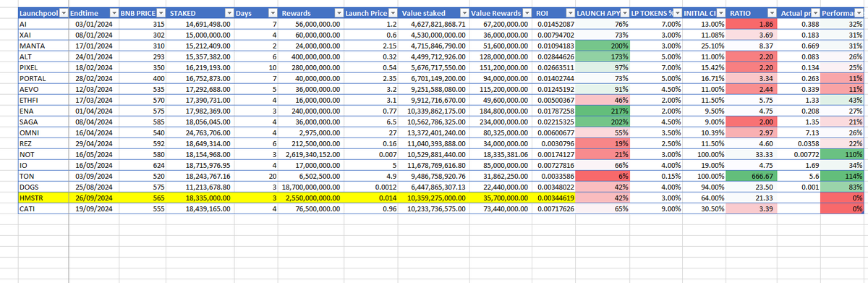The height and width of the screenshot is (283, 868).
Task: Open the Value Rewards filter dropdown
Action: point(527,14)
